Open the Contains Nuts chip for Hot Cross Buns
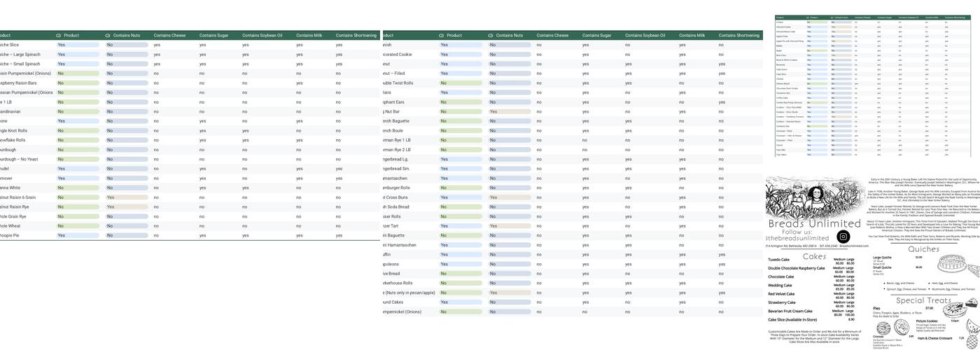 [510, 197]
